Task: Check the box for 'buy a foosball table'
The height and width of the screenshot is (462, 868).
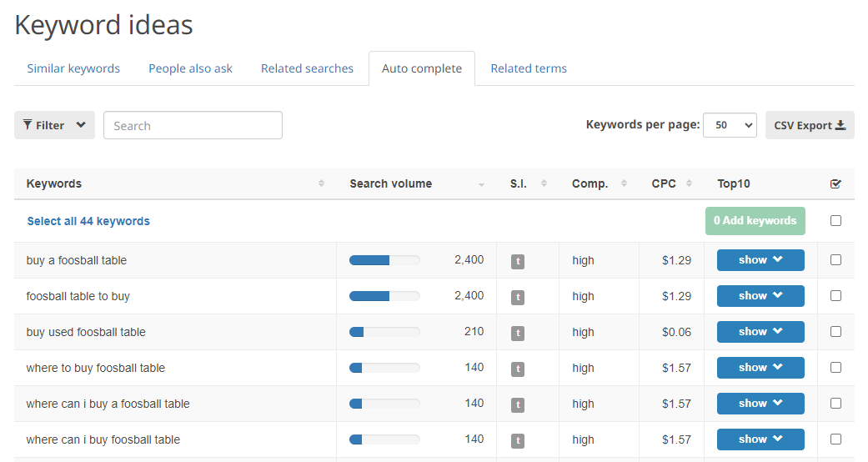Action: click(835, 260)
